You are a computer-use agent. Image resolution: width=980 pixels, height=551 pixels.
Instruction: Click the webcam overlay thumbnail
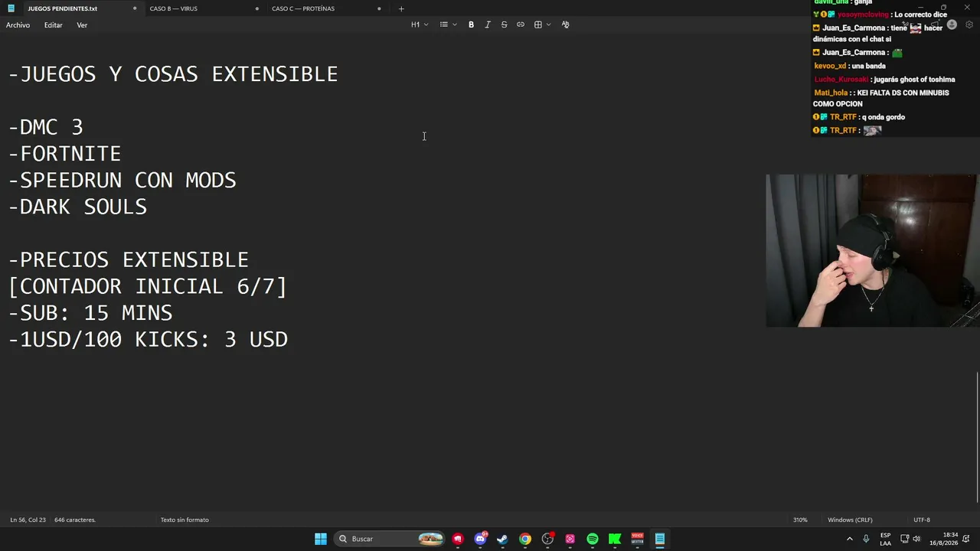tap(871, 251)
